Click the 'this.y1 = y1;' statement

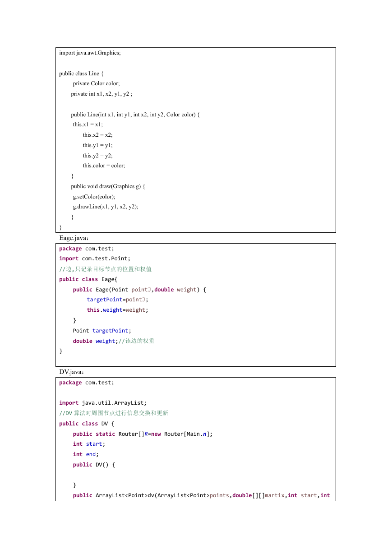coord(98,145)
